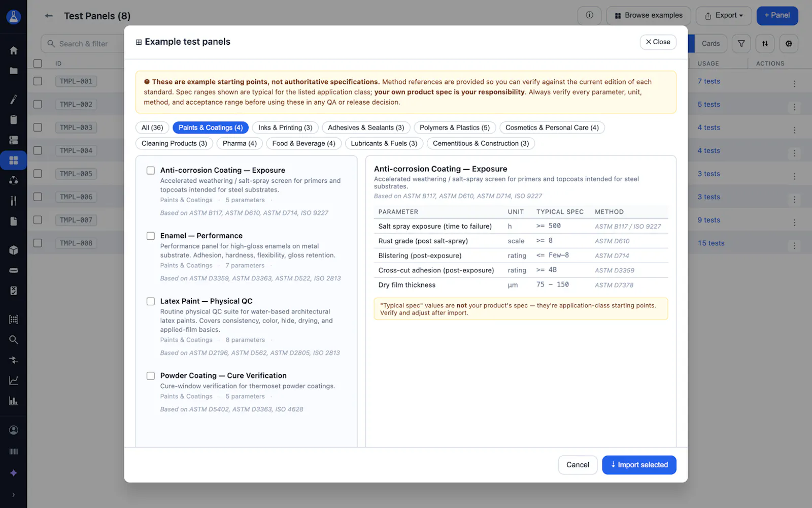Open the recycle triangle icon in sidebar
This screenshot has height=508, width=812.
tap(14, 180)
